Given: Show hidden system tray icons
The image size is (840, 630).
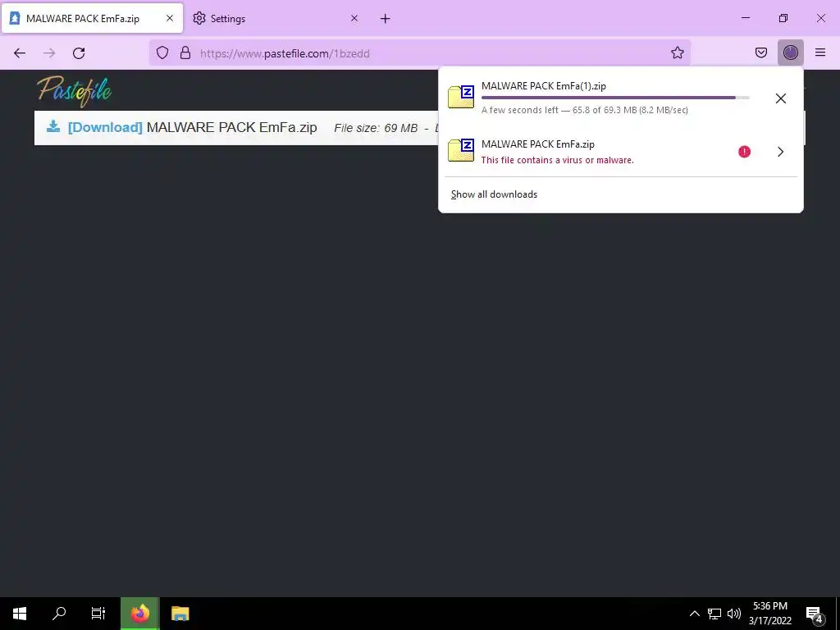Looking at the screenshot, I should click(x=694, y=614).
